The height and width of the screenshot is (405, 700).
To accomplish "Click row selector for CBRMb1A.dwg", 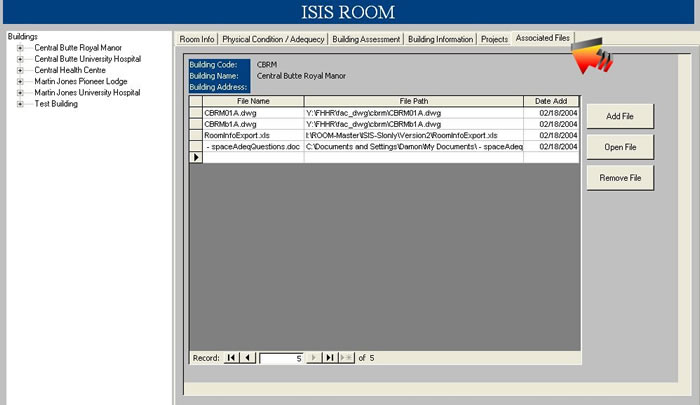I will coord(196,124).
